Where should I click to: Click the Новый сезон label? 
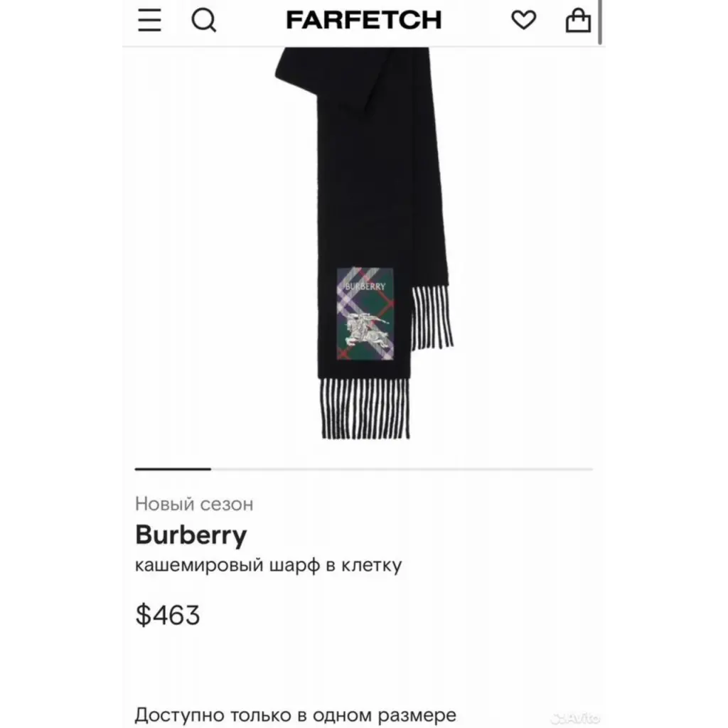(194, 504)
